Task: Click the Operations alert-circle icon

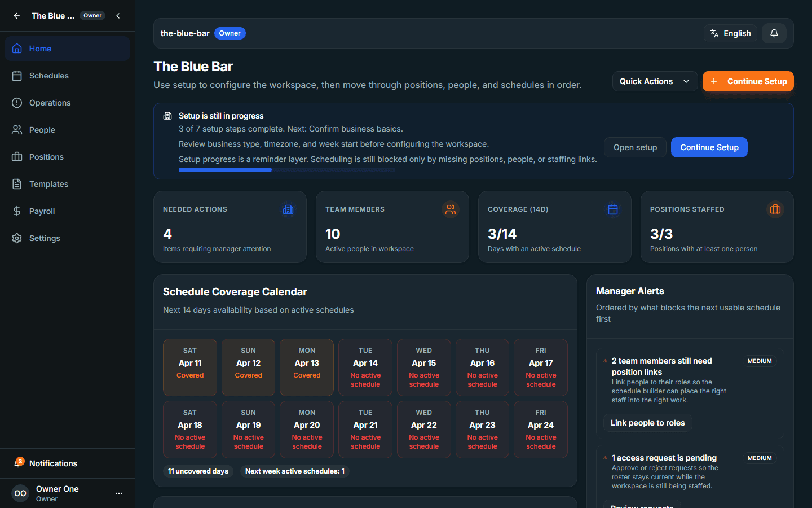Action: [x=17, y=103]
